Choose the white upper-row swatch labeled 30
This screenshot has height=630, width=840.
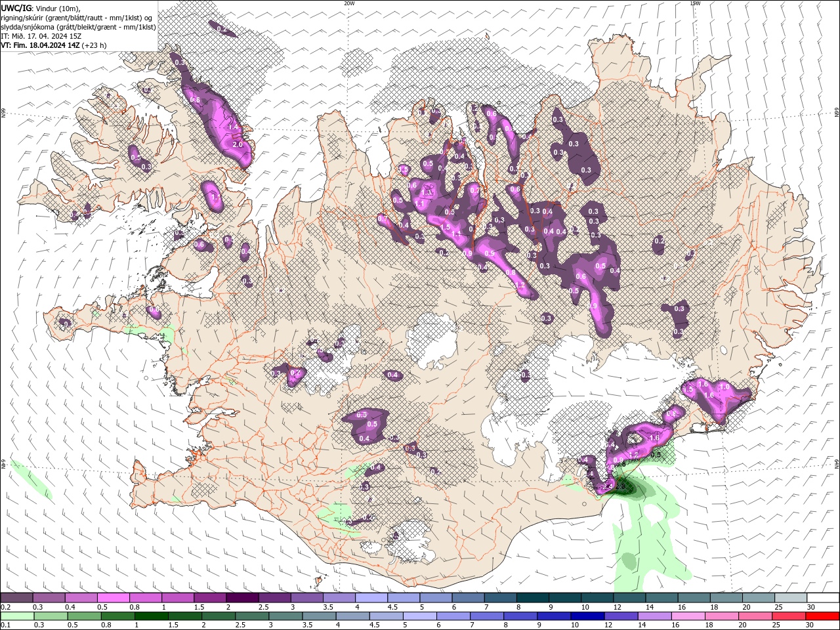(823, 598)
